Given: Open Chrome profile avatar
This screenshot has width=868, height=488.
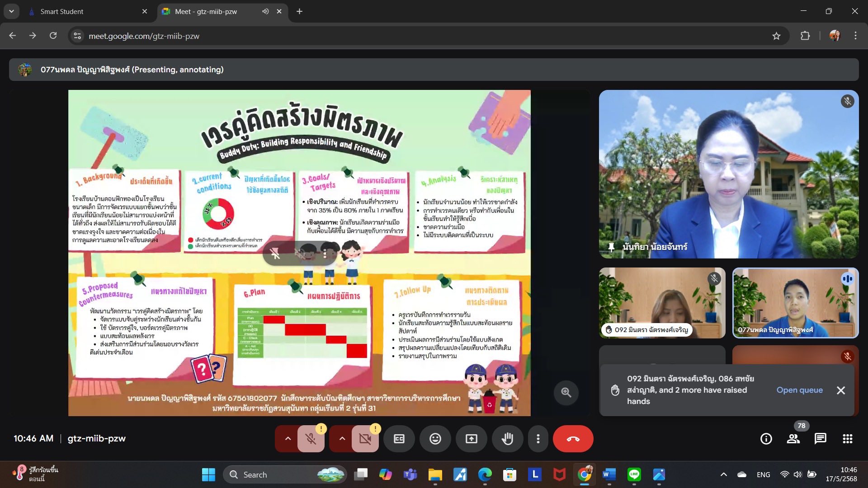Looking at the screenshot, I should click(835, 36).
